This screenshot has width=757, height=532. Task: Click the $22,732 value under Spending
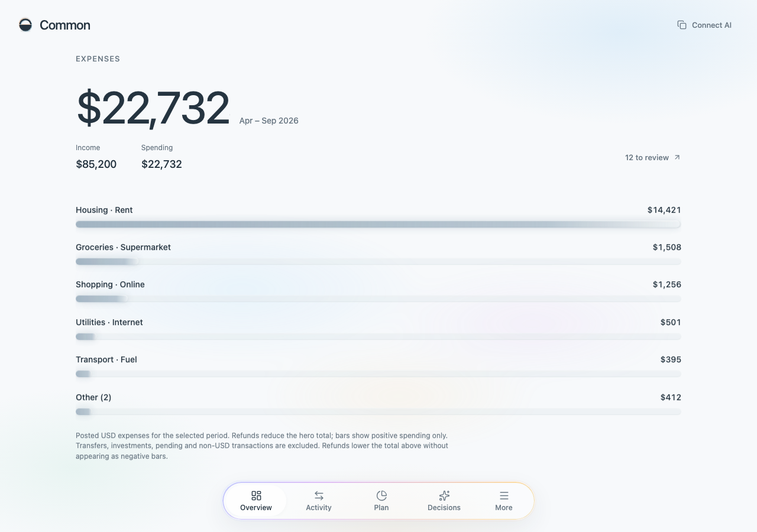click(161, 164)
